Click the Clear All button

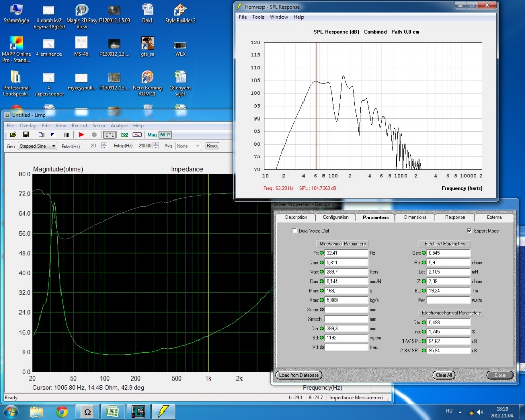point(443,375)
